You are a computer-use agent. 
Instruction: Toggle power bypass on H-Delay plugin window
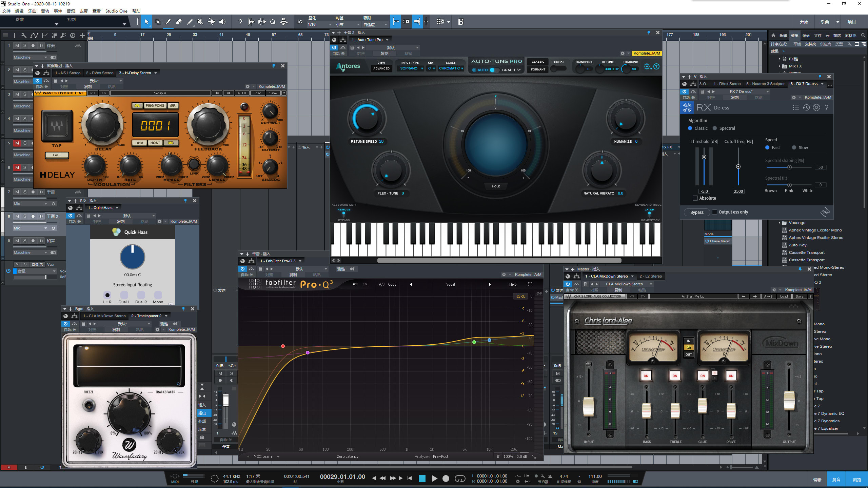37,81
